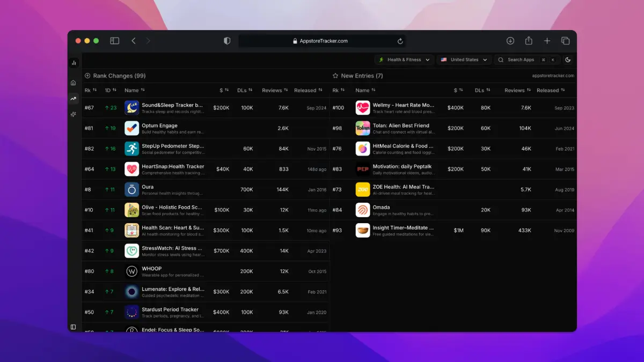Open the sparkle icon page in the sidebar
Screen dimensions: 644x362
tap(74, 114)
